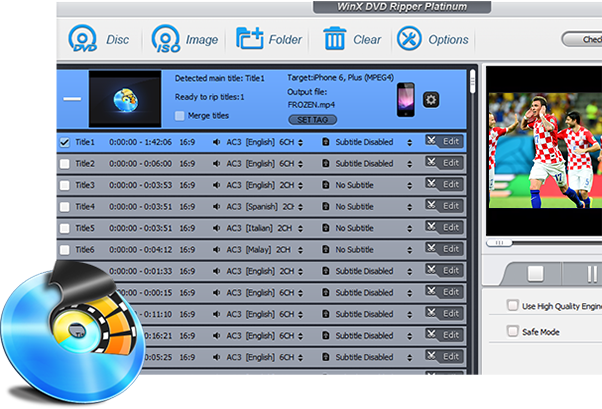
Task: Check the Title3 checkbox
Action: 64,185
